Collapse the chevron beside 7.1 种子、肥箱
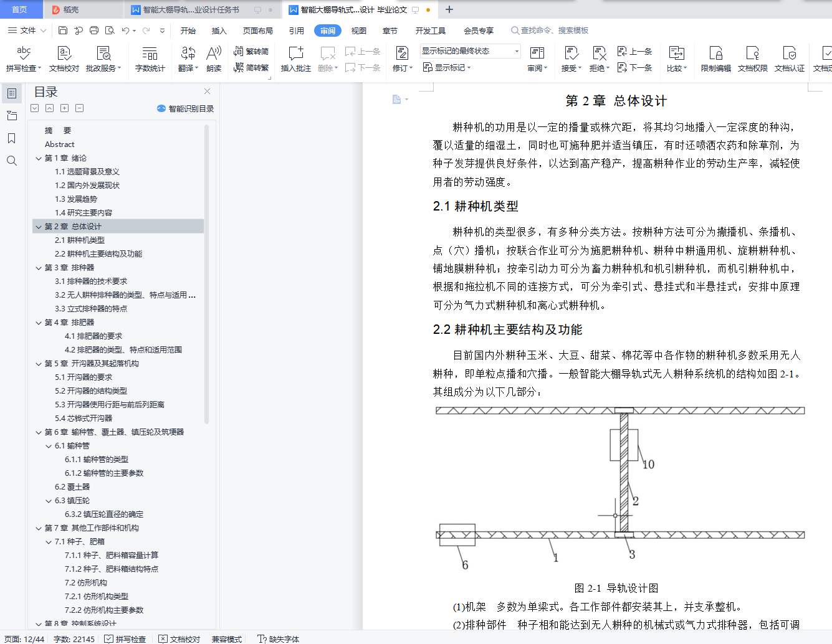The height and width of the screenshot is (644, 832). (49, 542)
